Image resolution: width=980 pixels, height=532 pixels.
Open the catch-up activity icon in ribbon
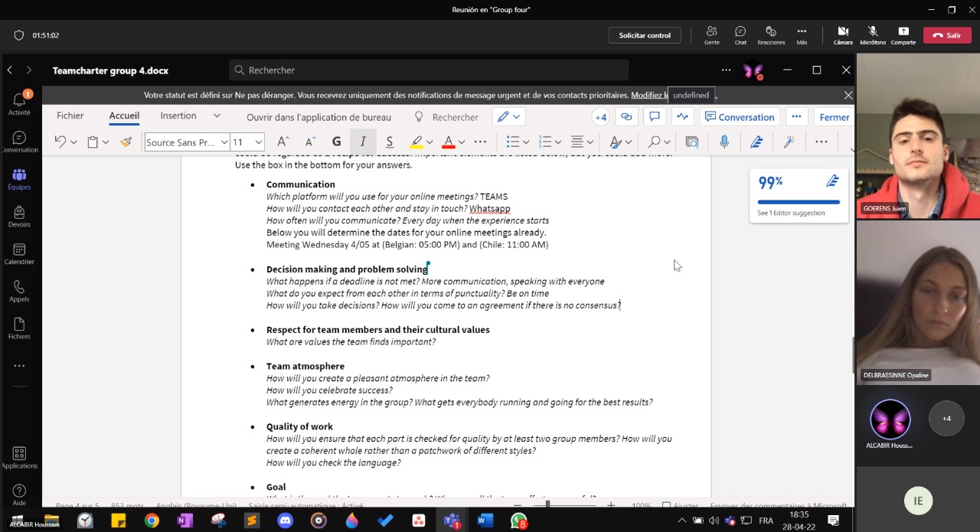[682, 116]
